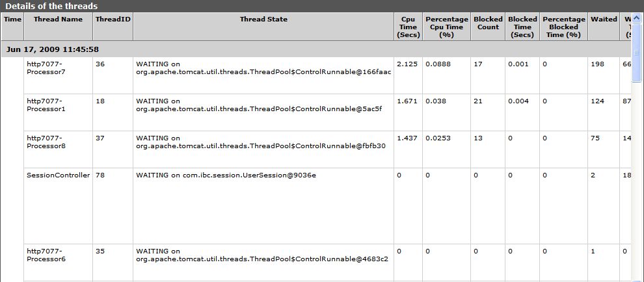Click the Percentage Cpu Time header
The height and width of the screenshot is (282, 644).
point(446,27)
